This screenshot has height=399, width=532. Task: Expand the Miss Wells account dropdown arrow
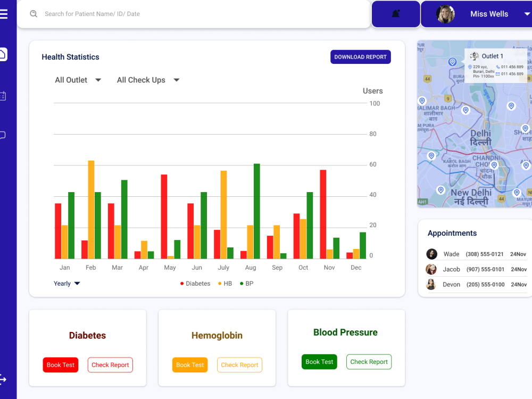[x=527, y=14]
